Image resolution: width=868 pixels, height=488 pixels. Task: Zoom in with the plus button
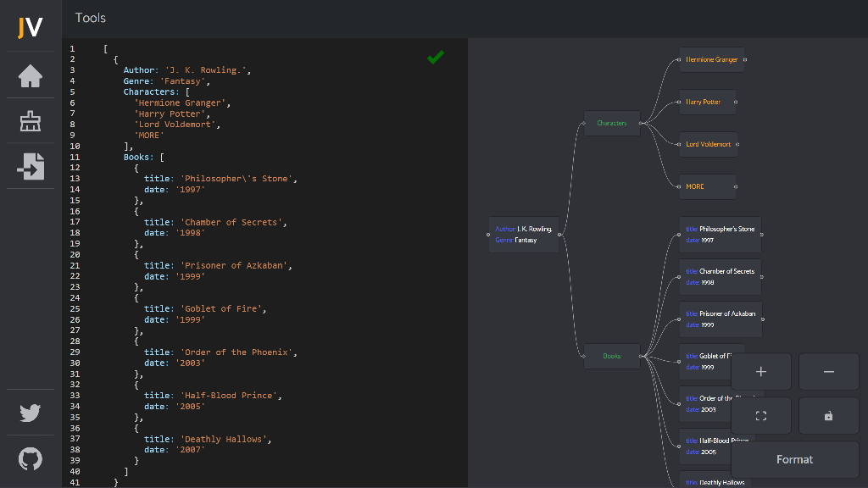pos(760,372)
